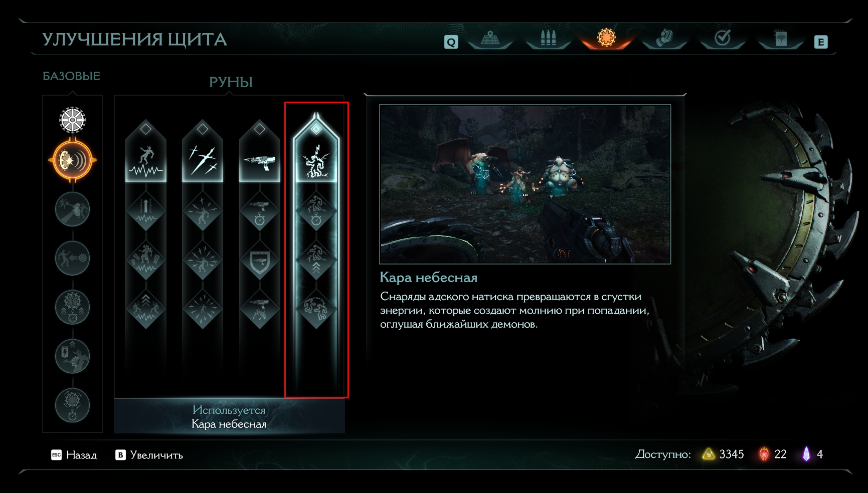The height and width of the screenshot is (493, 868).
Task: Click the Назад back button
Action: (x=74, y=455)
